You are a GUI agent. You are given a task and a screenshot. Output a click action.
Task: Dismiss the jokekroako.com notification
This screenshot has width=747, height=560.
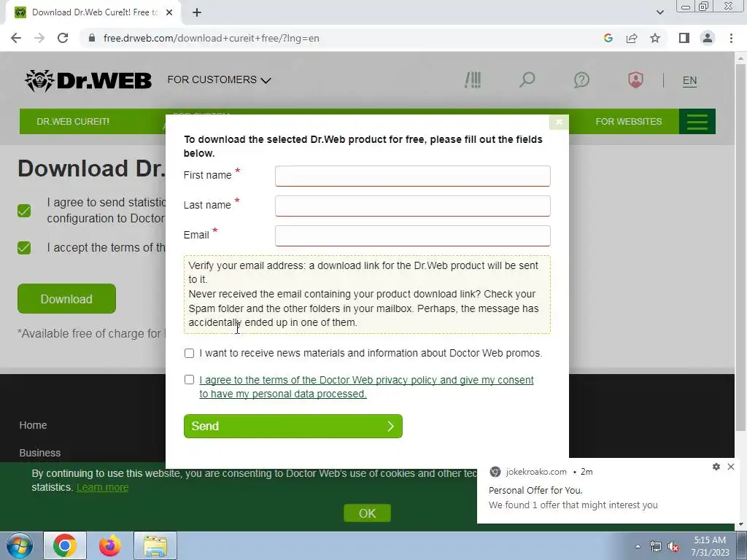pos(731,467)
